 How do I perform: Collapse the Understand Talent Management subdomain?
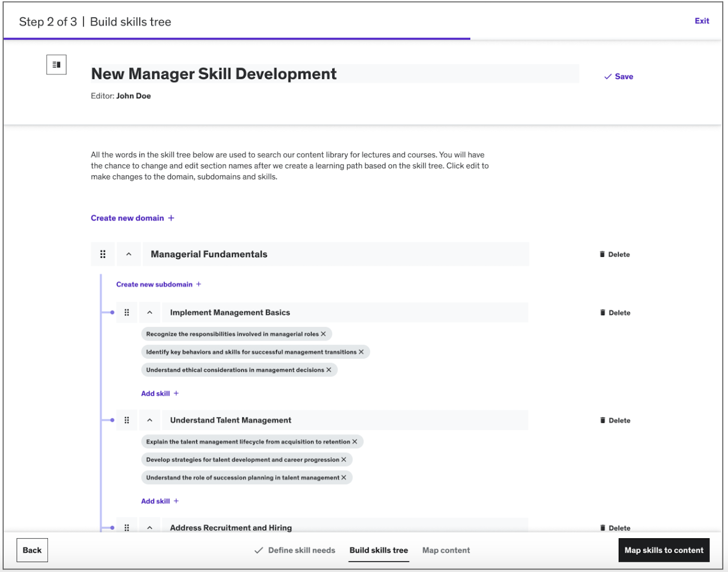[150, 420]
